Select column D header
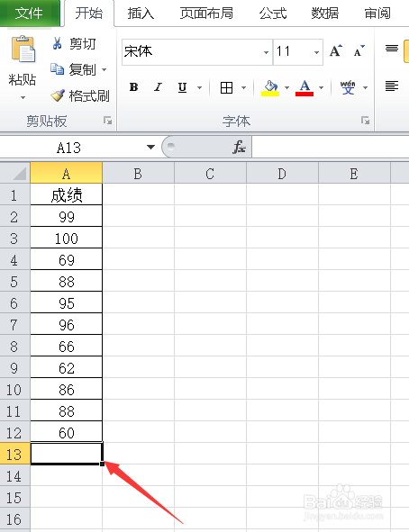Viewport: 409px width, 532px height. point(282,174)
